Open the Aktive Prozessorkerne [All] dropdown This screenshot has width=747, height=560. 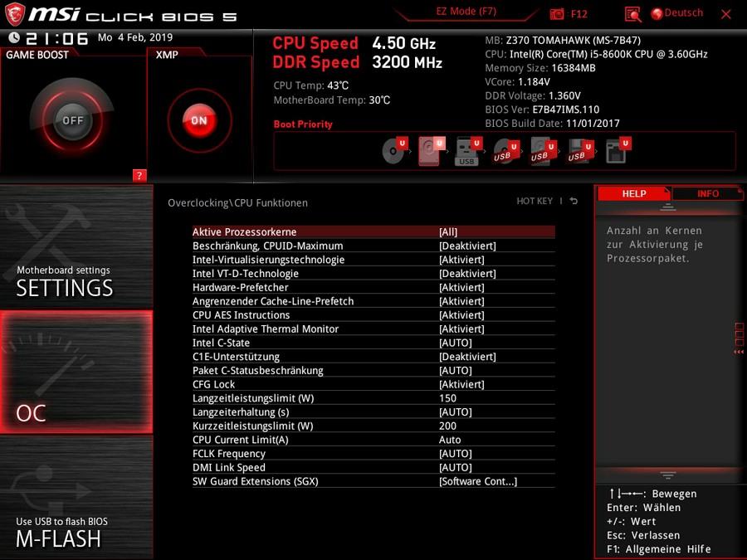click(373, 232)
